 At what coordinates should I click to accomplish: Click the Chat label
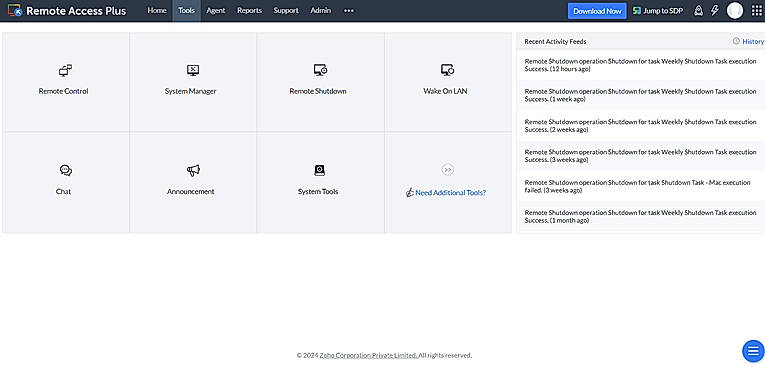tap(63, 192)
